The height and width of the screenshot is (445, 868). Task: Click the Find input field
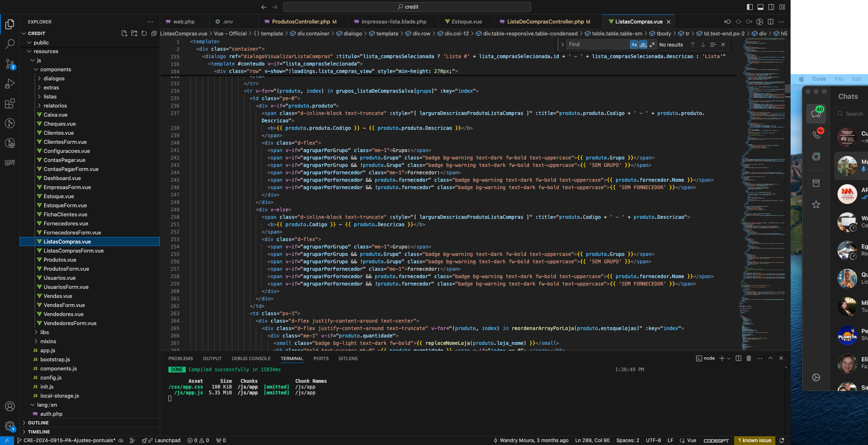pos(597,44)
